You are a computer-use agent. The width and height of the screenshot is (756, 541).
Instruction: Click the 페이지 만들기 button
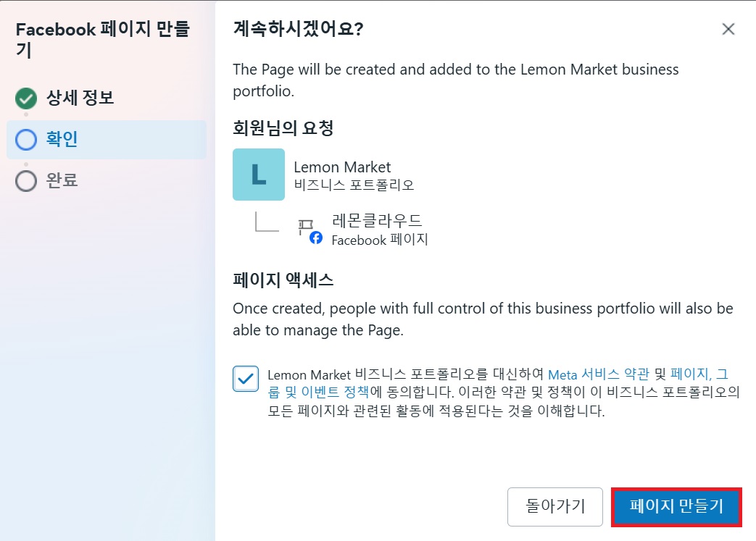point(676,507)
